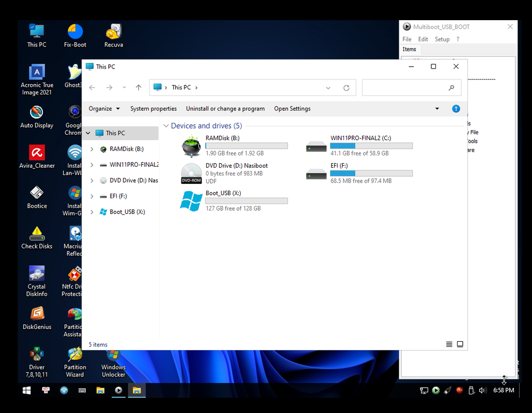Go up one level with the Up arrow
The width and height of the screenshot is (532, 413).
(x=138, y=87)
